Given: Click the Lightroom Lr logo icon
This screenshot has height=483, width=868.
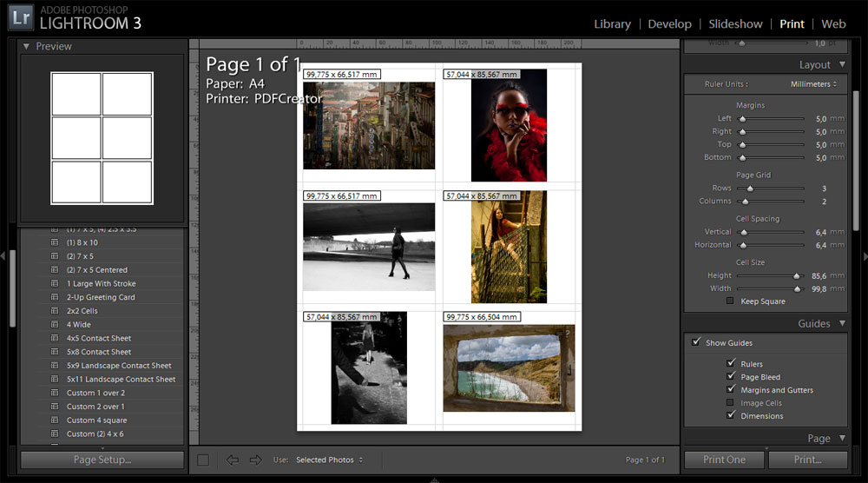Looking at the screenshot, I should [21, 17].
